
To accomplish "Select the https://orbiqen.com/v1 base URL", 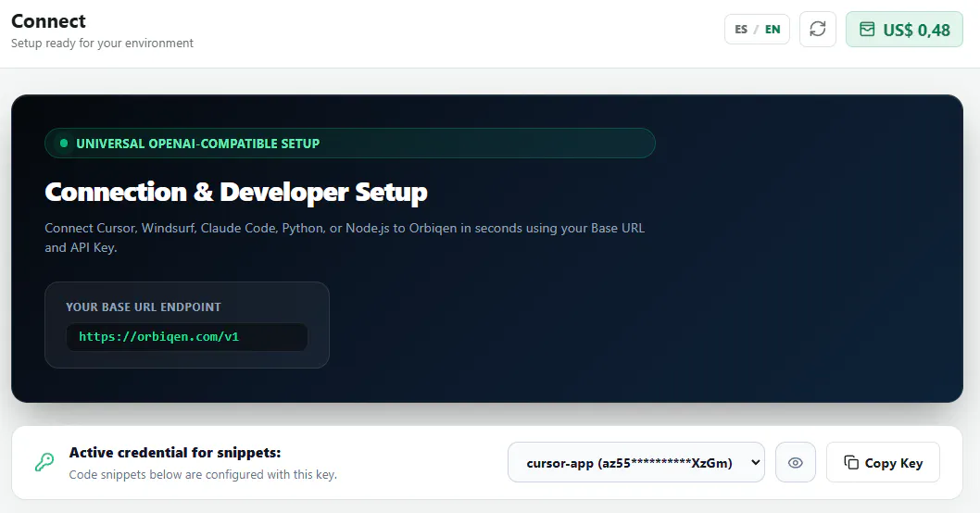I will coord(187,337).
